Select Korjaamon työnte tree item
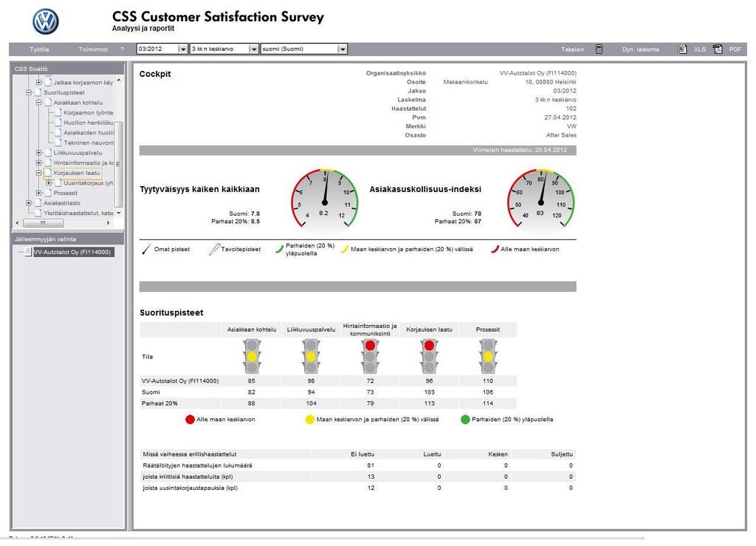The image size is (756, 546). 89,112
